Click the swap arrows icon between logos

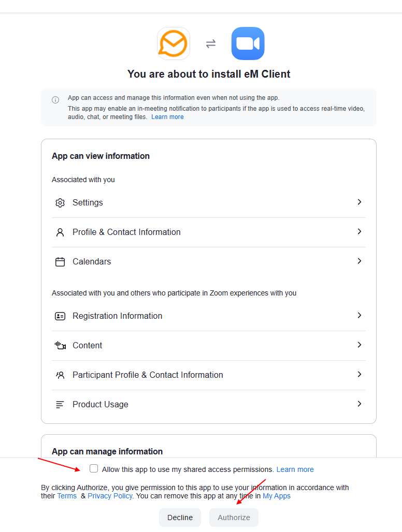click(x=211, y=44)
